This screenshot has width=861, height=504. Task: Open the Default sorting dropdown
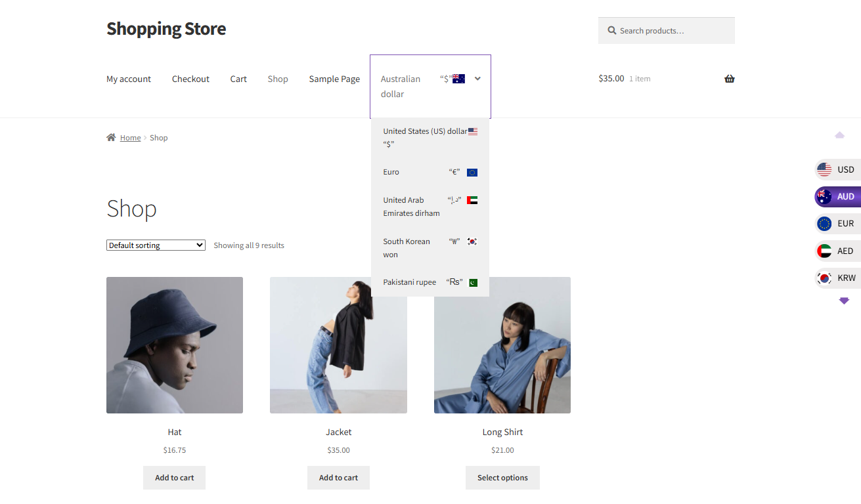(x=156, y=245)
